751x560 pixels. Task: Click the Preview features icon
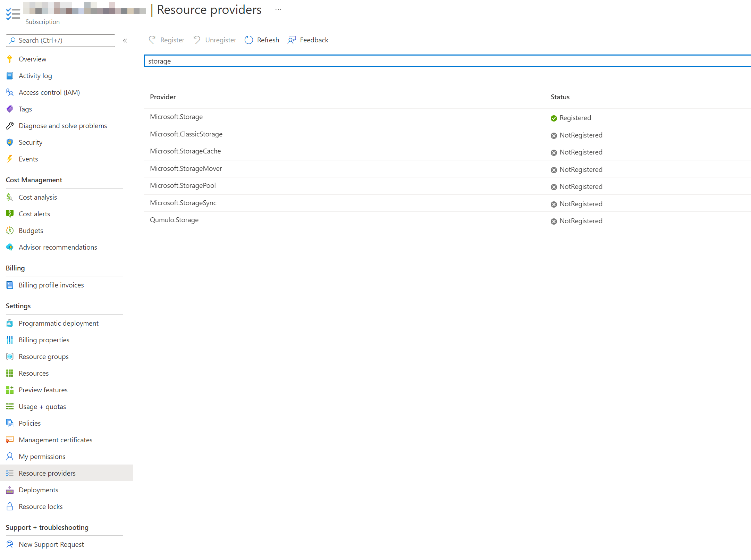pos(10,390)
